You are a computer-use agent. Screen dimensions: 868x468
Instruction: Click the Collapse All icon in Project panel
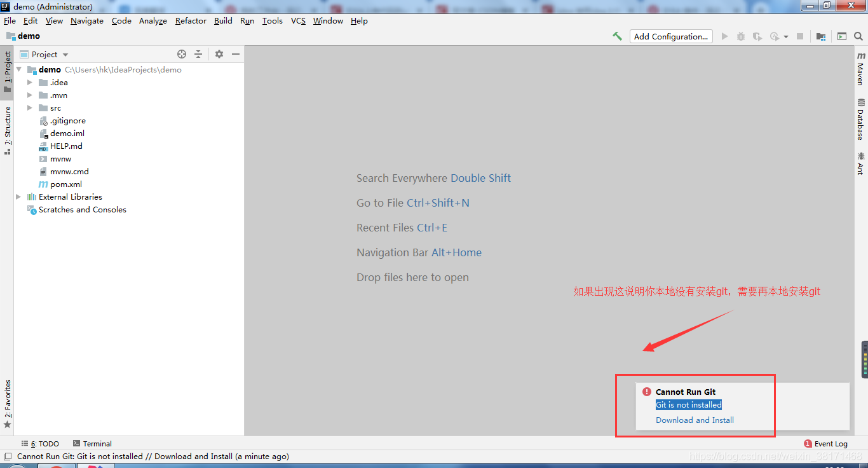(x=198, y=54)
